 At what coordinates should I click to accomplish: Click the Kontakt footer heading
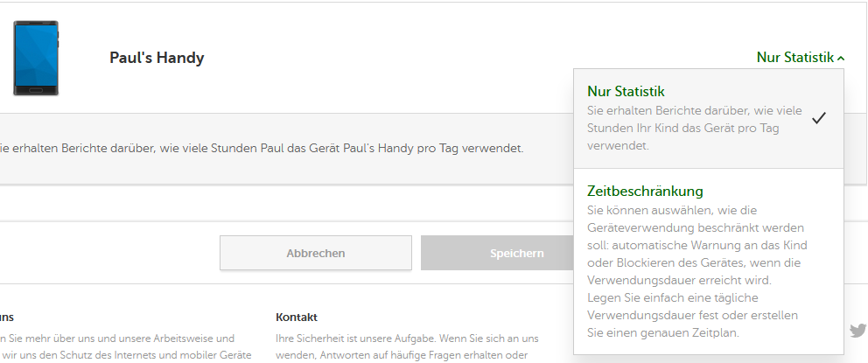pos(297,317)
